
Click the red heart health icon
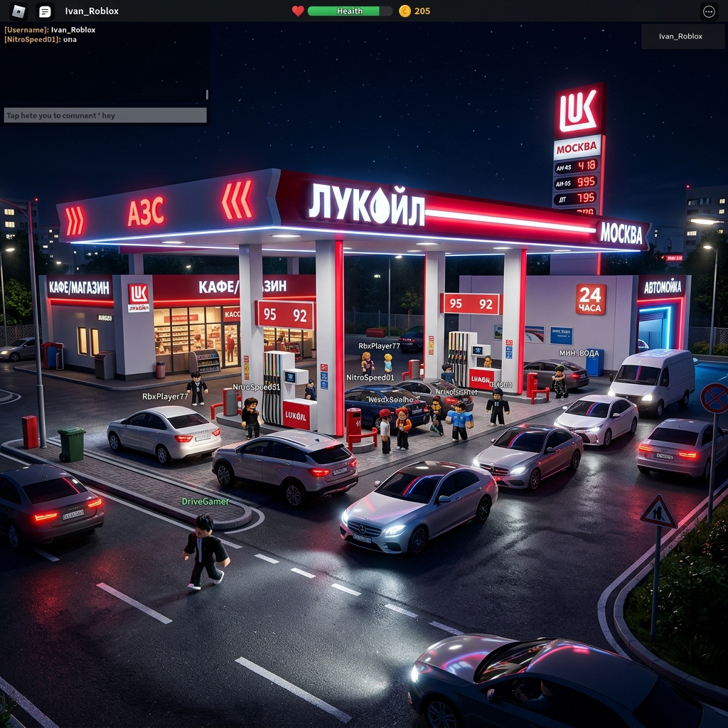tap(298, 11)
